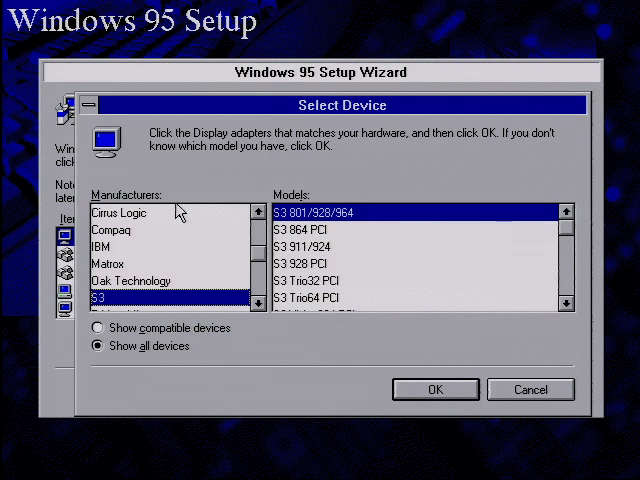Image resolution: width=640 pixels, height=480 pixels.
Task: Select the first display item icon in Setup Wizard list
Action: coord(65,237)
